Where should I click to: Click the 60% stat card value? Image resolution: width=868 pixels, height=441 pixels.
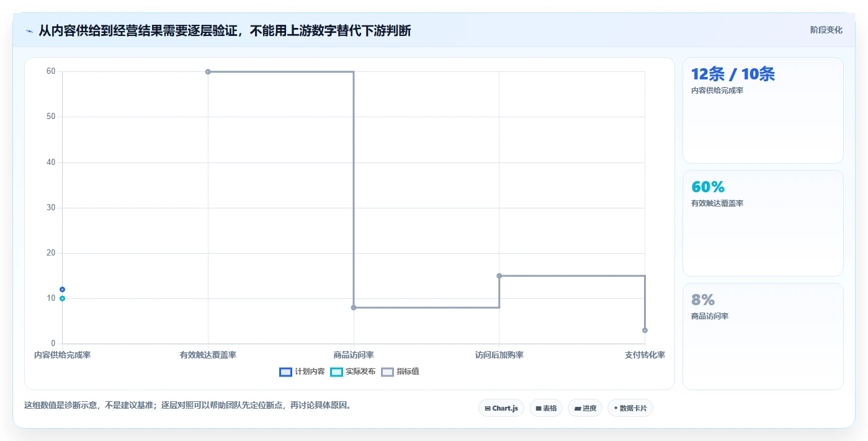pos(708,187)
